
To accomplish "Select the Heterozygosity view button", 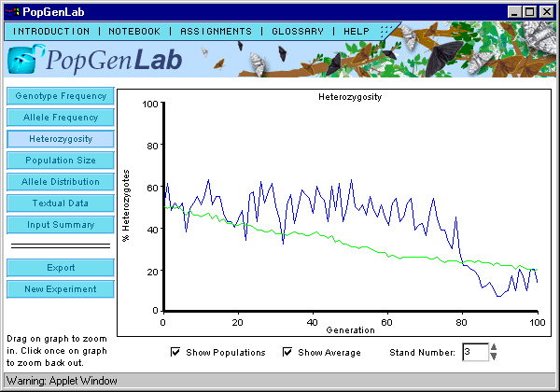I will [61, 139].
